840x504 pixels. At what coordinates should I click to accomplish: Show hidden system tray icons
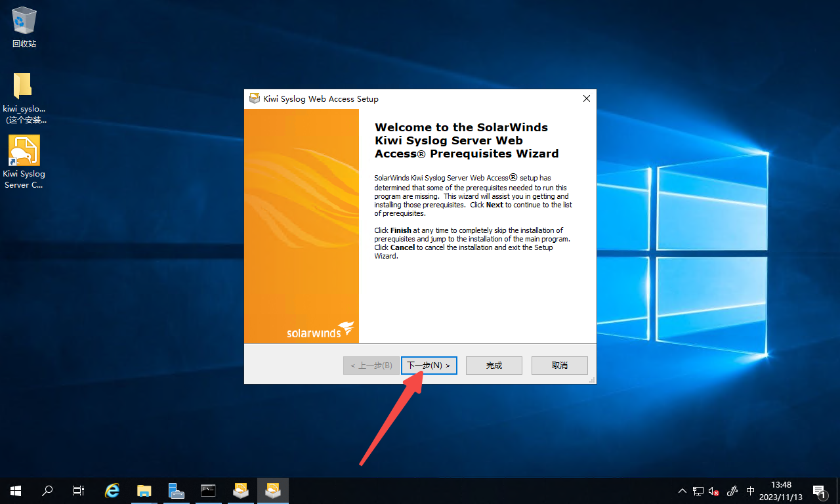(x=682, y=491)
